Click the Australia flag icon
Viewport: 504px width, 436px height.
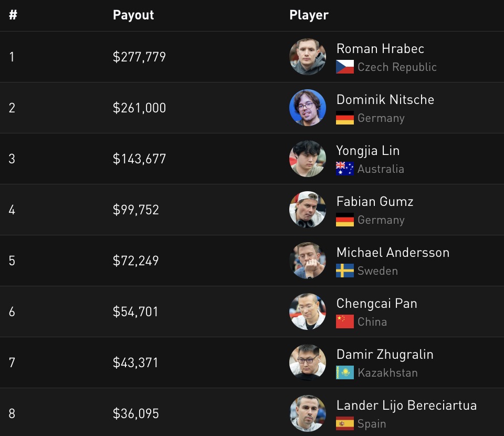click(x=345, y=169)
